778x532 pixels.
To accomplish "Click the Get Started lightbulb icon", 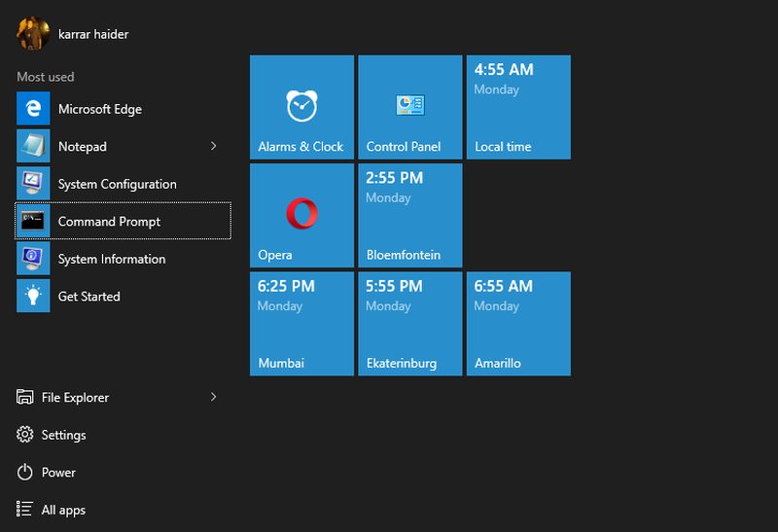I will [33, 296].
